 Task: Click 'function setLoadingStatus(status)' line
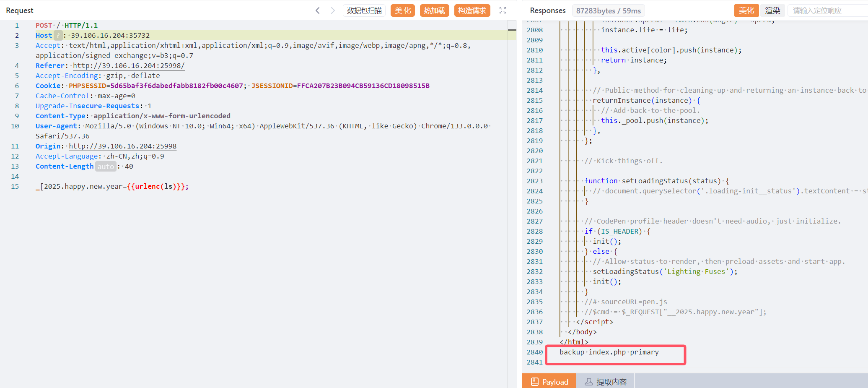click(x=657, y=181)
